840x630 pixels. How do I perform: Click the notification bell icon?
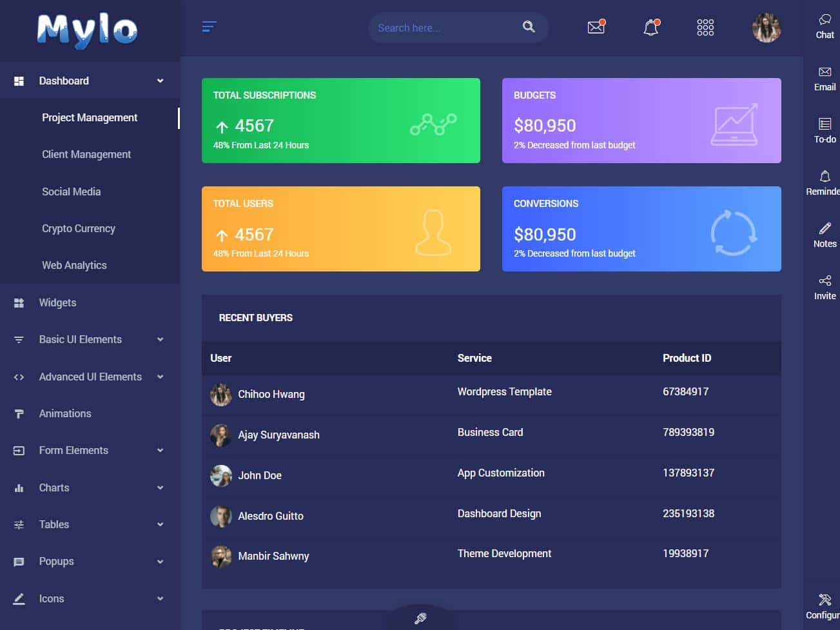650,27
